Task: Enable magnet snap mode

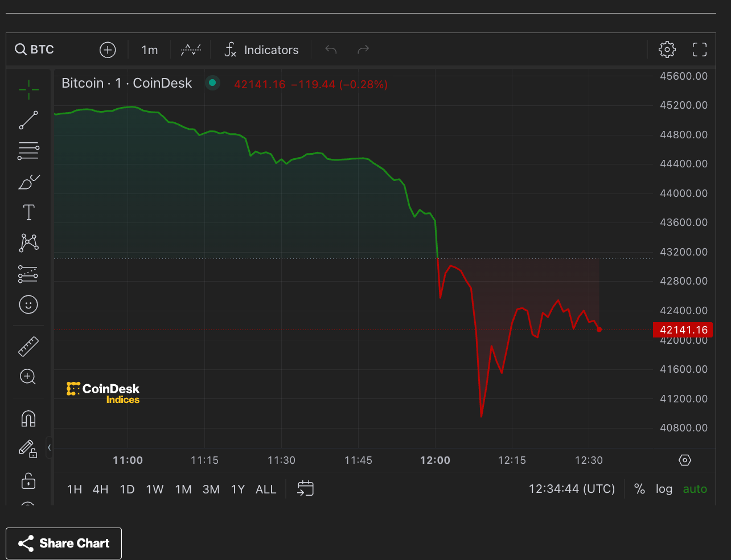Action: click(28, 418)
